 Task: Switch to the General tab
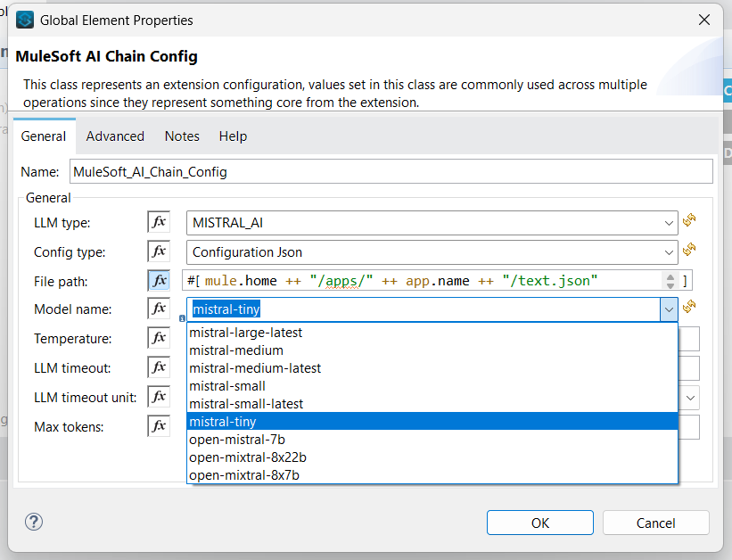click(x=44, y=136)
